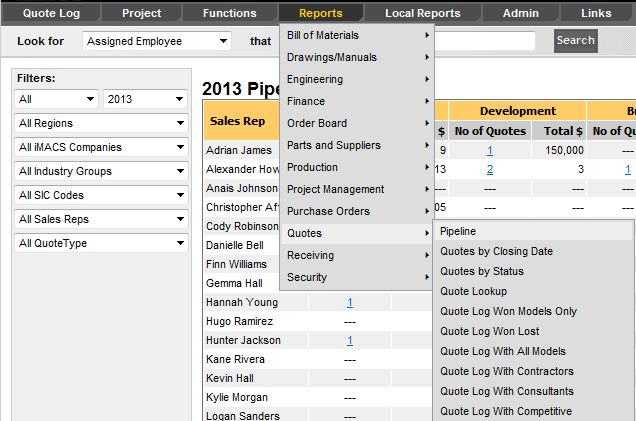Viewport: 636px width, 421px height.
Task: Open the All Regions filter dropdown
Action: click(101, 123)
